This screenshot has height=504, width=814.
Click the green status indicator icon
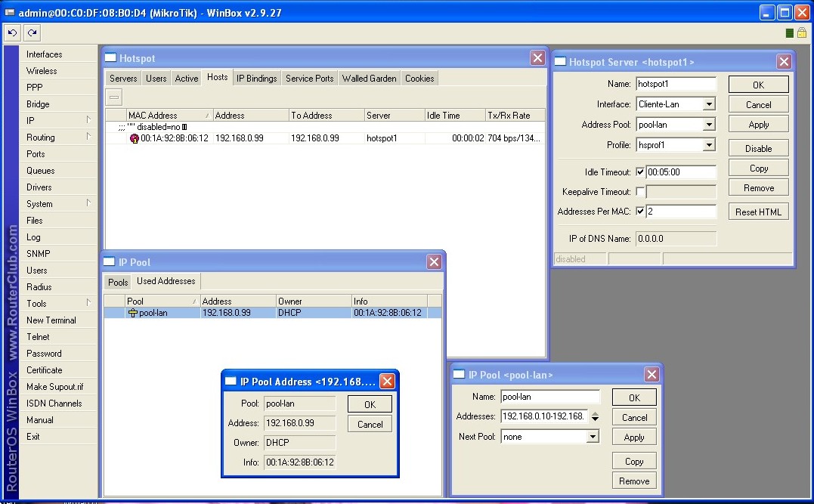790,33
